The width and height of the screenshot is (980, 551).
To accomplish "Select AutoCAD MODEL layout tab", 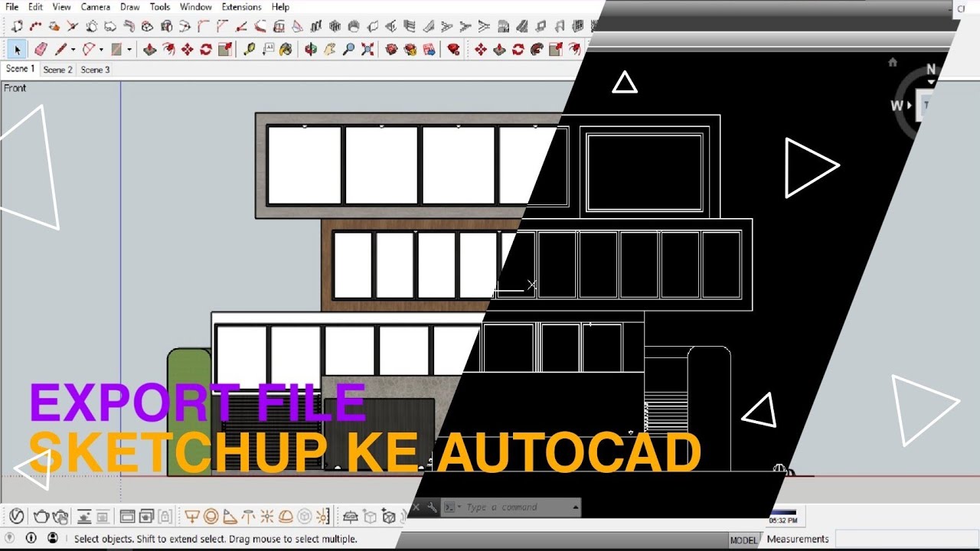I will pos(743,540).
